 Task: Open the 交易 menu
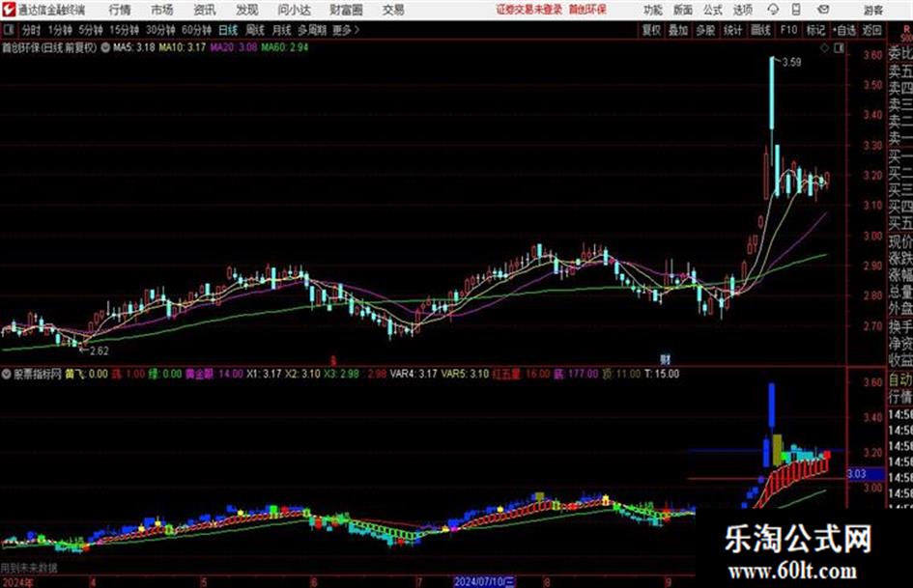(x=393, y=10)
